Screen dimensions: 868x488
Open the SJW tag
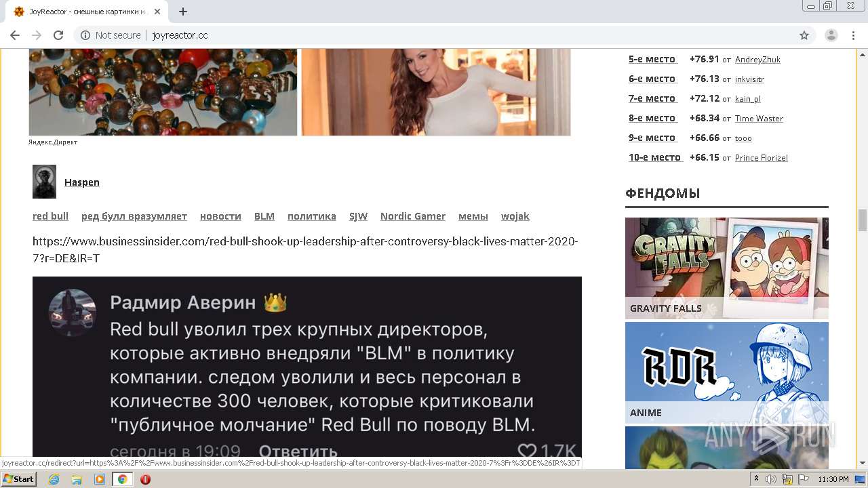[358, 216]
